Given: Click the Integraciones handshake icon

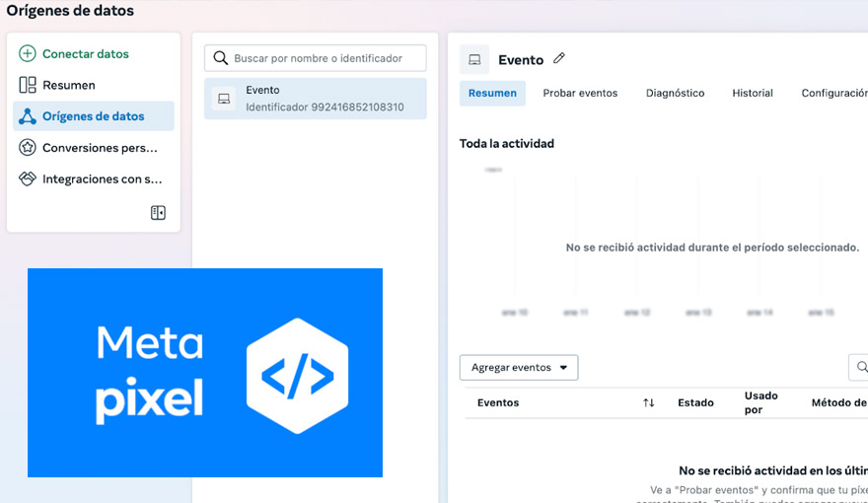Looking at the screenshot, I should [28, 180].
